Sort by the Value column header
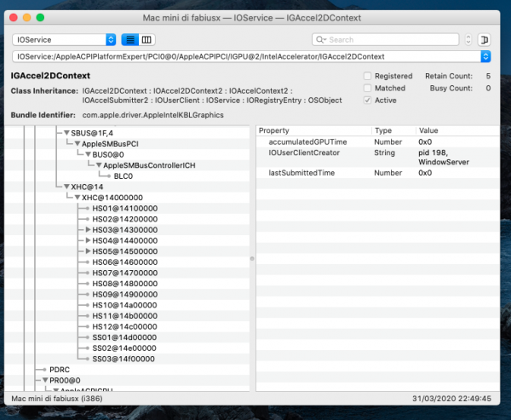Image resolution: width=511 pixels, height=420 pixels. (457, 130)
